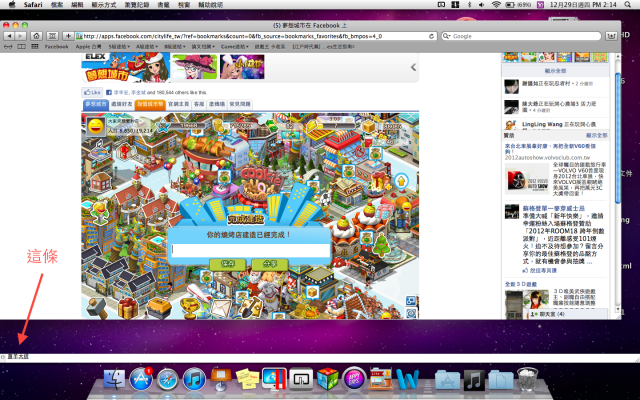This screenshot has height=400, width=640.
Task: Add bookmark with the plus button
Action: 68,36
